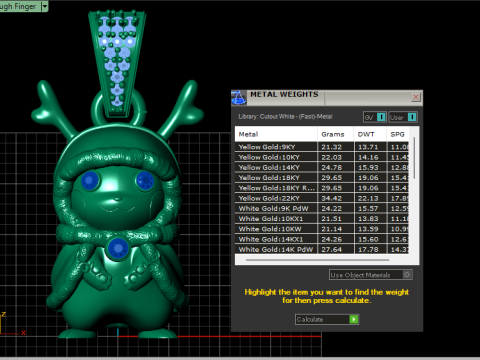Click the Library: Cutout White text
Image resolution: width=480 pixels, height=360 pixels.
pyautogui.click(x=285, y=116)
